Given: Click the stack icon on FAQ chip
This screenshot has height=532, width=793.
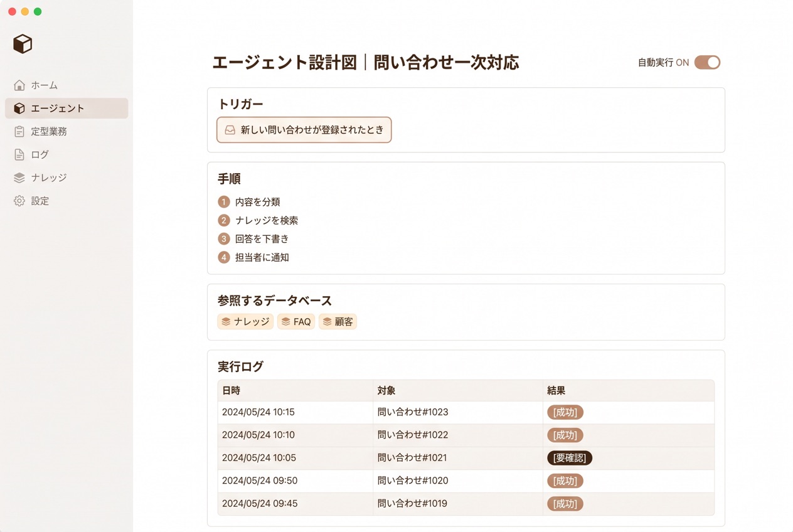Looking at the screenshot, I should [x=285, y=322].
